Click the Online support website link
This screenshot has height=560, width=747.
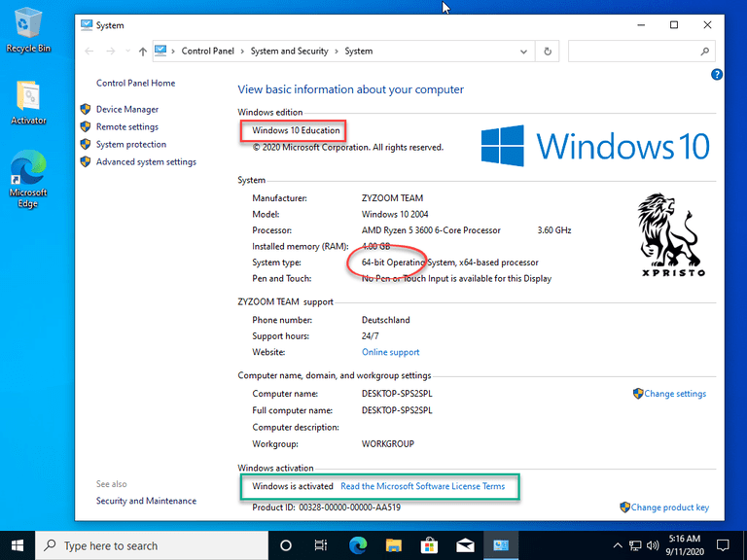pos(391,352)
